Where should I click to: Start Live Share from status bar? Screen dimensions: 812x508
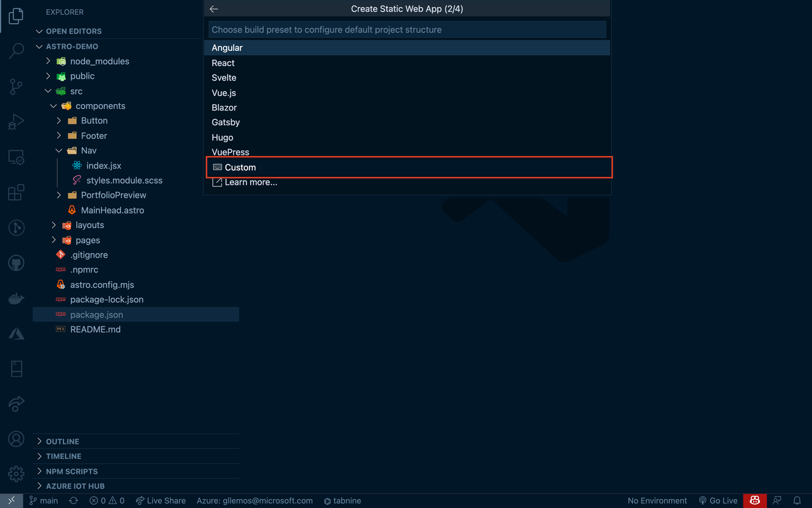point(161,500)
